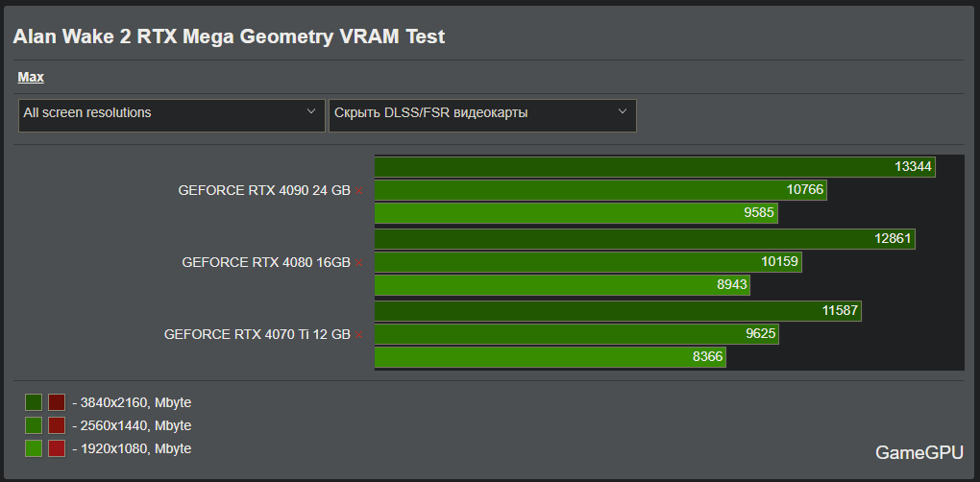Click the bright green 1920x1080 legend swatch
This screenshot has height=482, width=980.
click(x=34, y=448)
